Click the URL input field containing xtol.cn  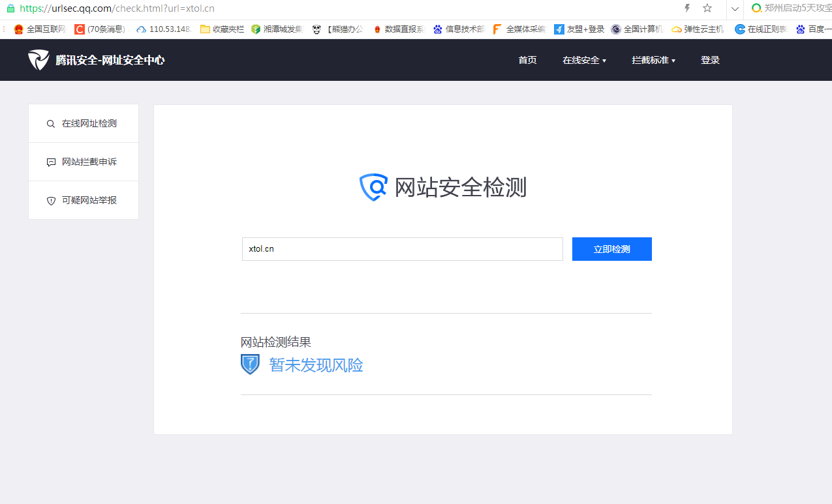point(403,249)
